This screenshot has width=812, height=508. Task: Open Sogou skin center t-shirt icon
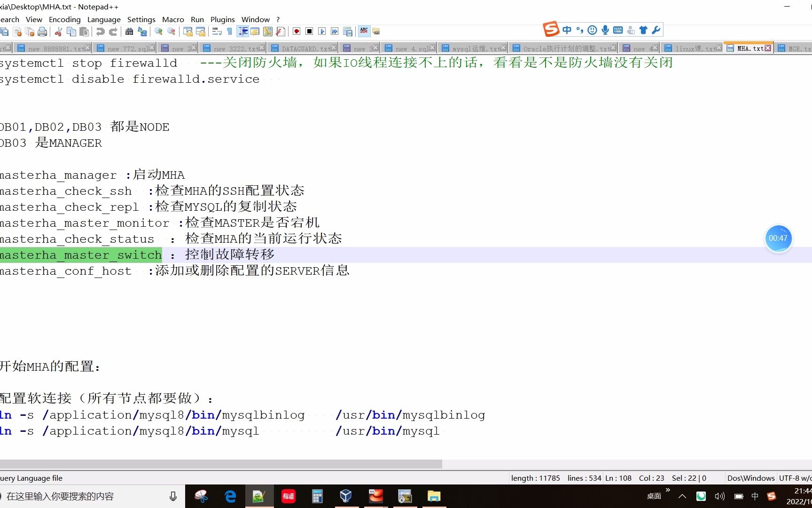(643, 30)
